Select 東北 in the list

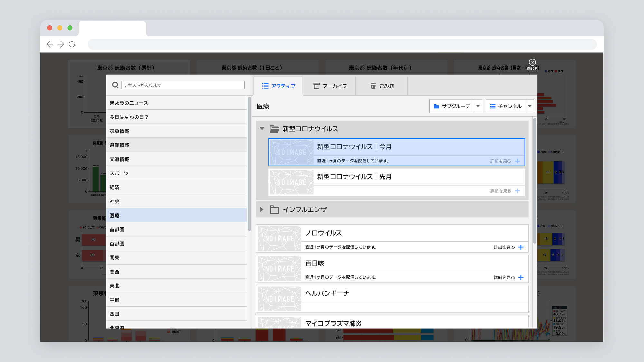click(176, 286)
